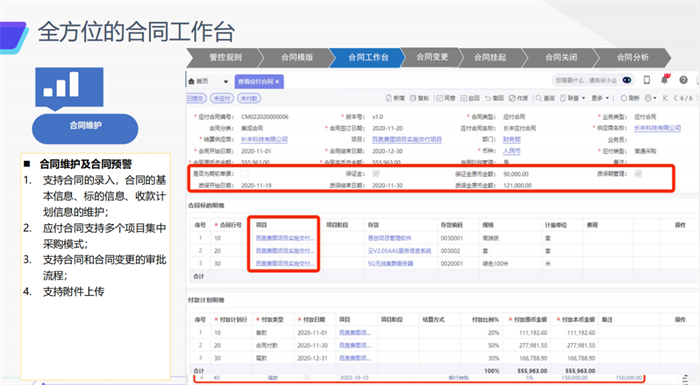Image resolution: width=700 pixels, height=385 pixels.
Task: Click the 首款 payment type cell
Action: point(261,333)
